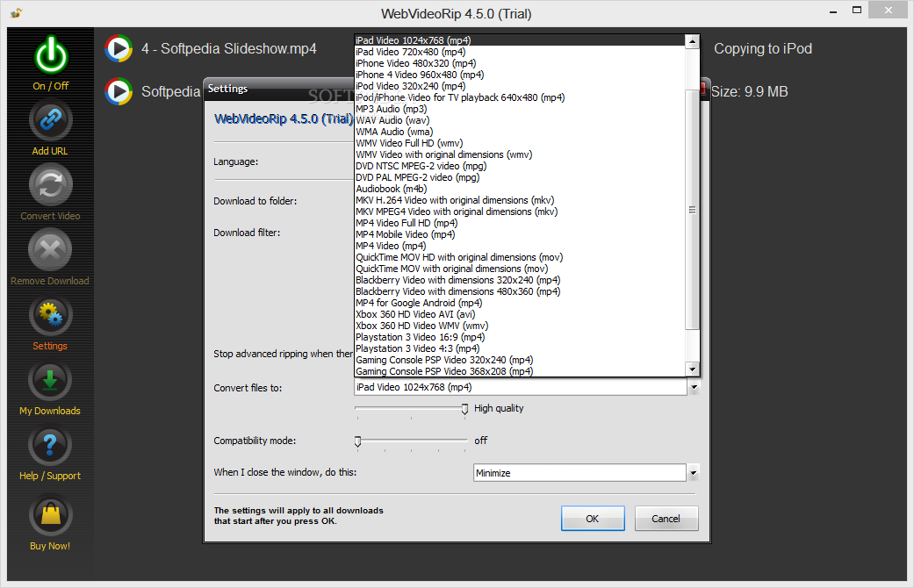Pick WMV Video with original dimensions (wmv)
914x588 pixels.
pyautogui.click(x=520, y=154)
